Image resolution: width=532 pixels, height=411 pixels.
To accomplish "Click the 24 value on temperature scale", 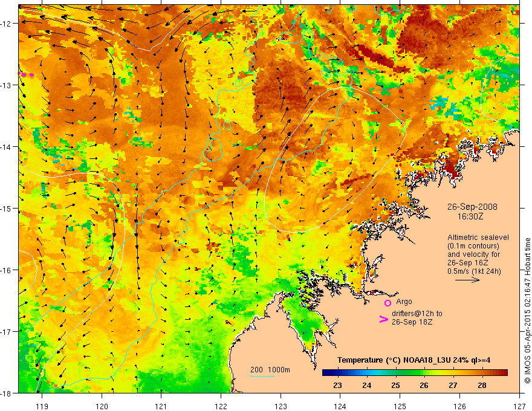I will pos(366,385).
